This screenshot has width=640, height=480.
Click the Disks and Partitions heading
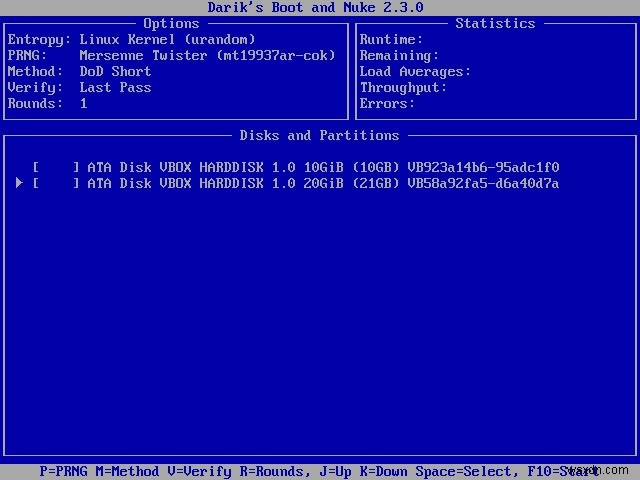(319, 136)
